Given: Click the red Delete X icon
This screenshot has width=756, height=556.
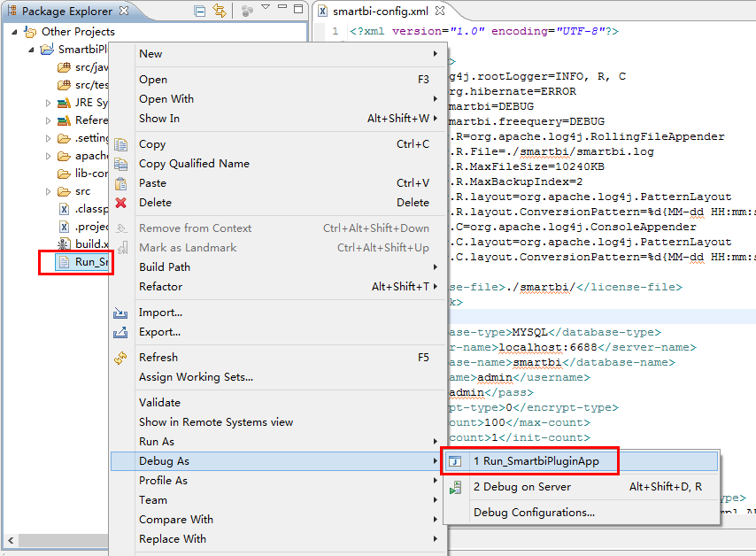Looking at the screenshot, I should pyautogui.click(x=121, y=203).
